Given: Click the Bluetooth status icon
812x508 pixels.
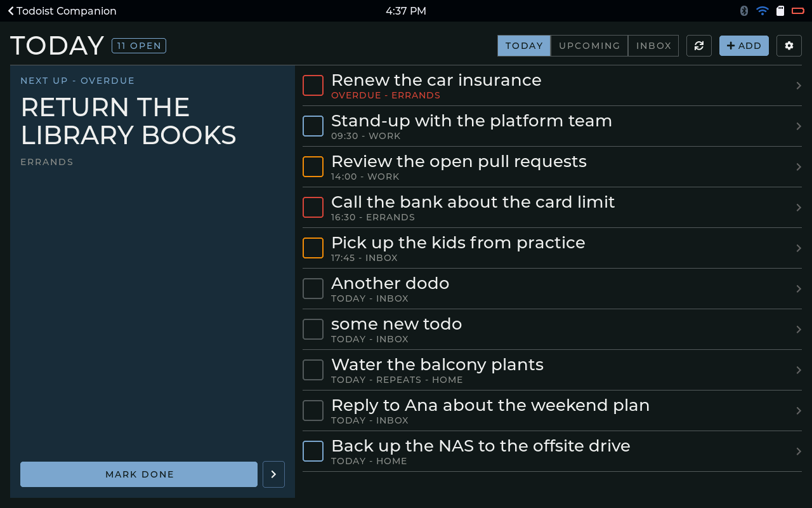Looking at the screenshot, I should point(744,11).
